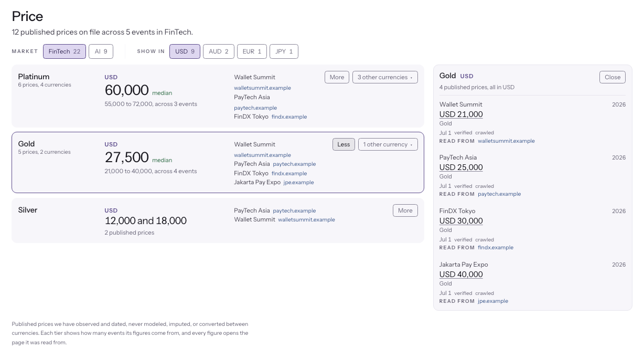This screenshot has width=644, height=359.
Task: Expand Gold's 1 other currency dropdown
Action: [x=388, y=144]
